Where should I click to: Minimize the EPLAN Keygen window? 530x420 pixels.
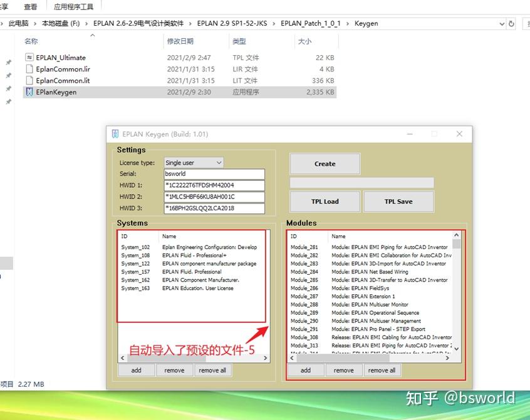tap(410, 134)
